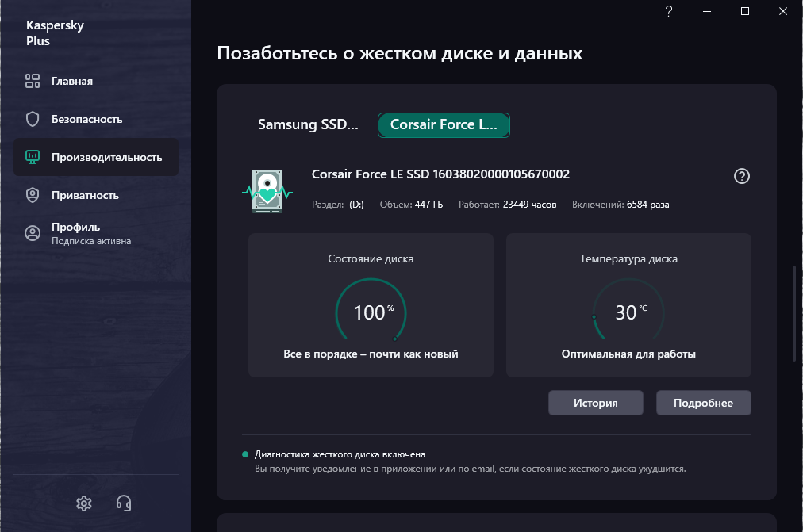Click the vertical scrollbar thumb
The width and height of the screenshot is (803, 532).
coord(794,313)
